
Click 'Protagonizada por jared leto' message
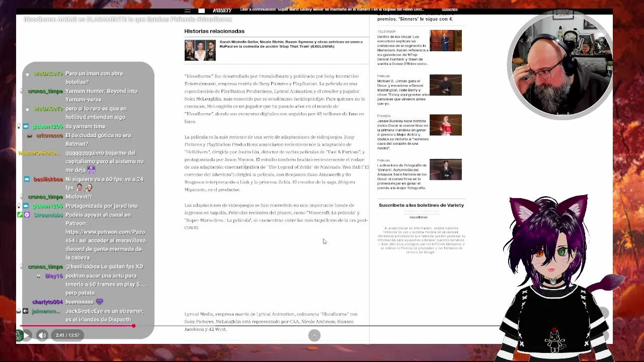(x=102, y=206)
